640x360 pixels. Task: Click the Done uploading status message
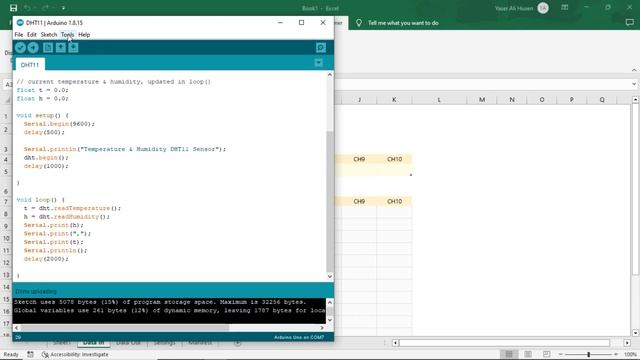coord(36,291)
